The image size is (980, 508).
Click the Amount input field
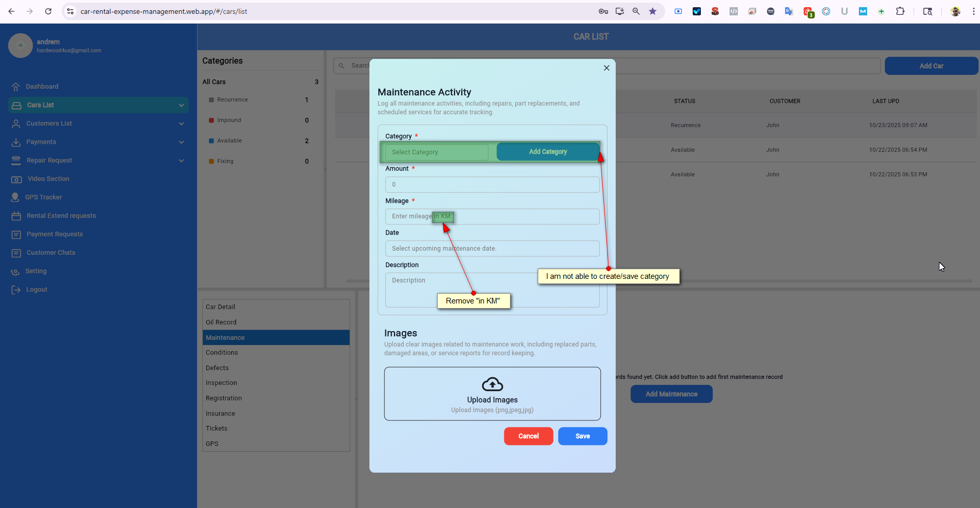492,185
